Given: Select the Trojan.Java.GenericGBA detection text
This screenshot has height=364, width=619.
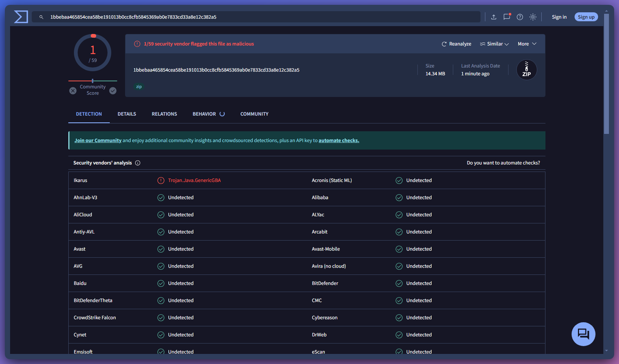Looking at the screenshot, I should [x=194, y=181].
